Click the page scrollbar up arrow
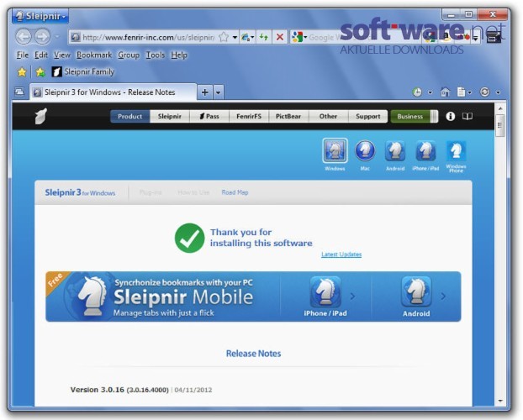The width and height of the screenshot is (523, 420). tap(500, 108)
